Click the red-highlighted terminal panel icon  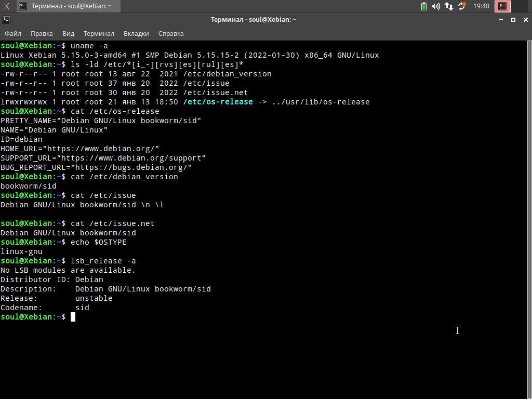502,6
